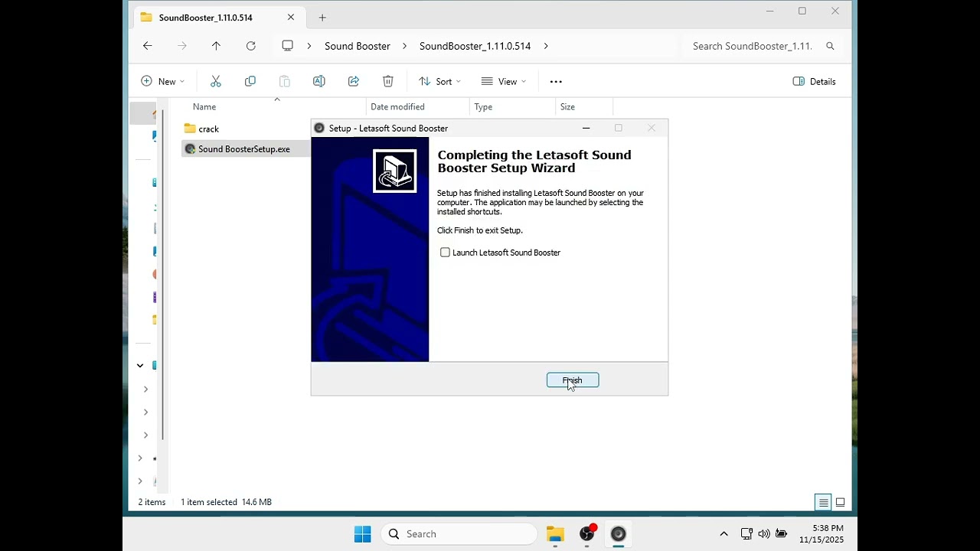Copy the selected file via toolbar icon
Image resolution: width=980 pixels, height=551 pixels.
(250, 81)
